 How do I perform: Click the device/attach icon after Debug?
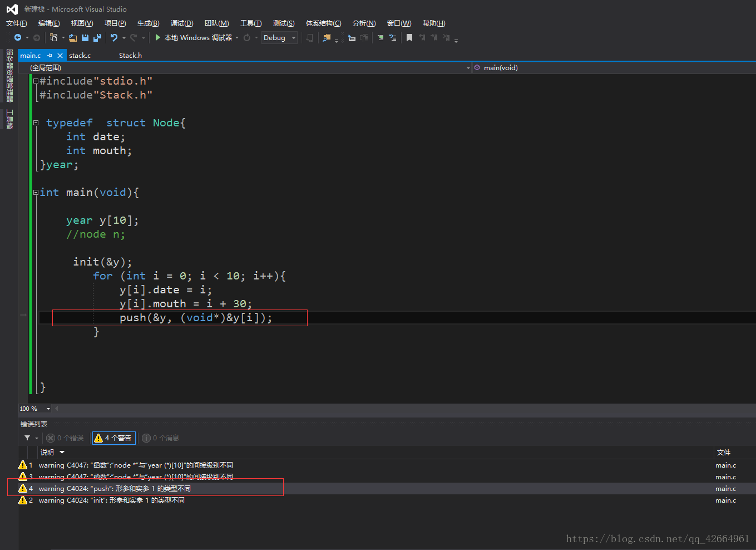[310, 37]
